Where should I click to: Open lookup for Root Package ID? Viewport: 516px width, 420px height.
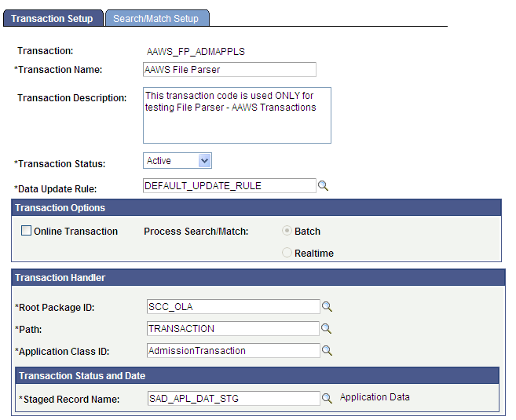click(327, 306)
